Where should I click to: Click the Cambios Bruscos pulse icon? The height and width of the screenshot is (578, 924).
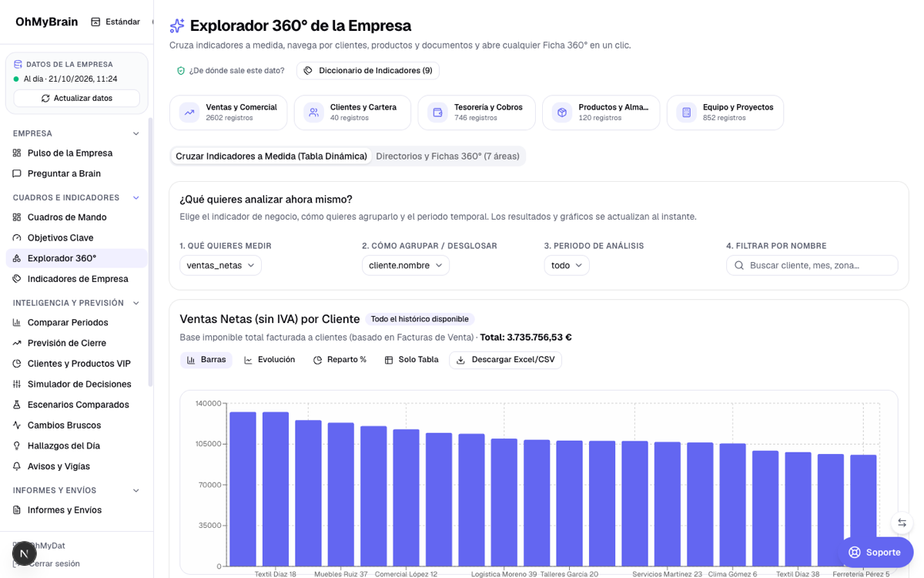(x=17, y=425)
